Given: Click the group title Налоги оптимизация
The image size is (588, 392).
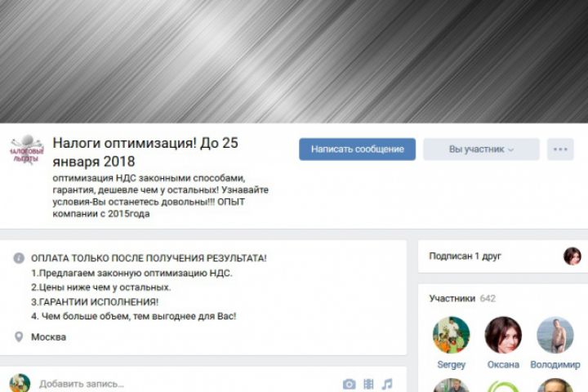Looking at the screenshot, I should coord(145,152).
